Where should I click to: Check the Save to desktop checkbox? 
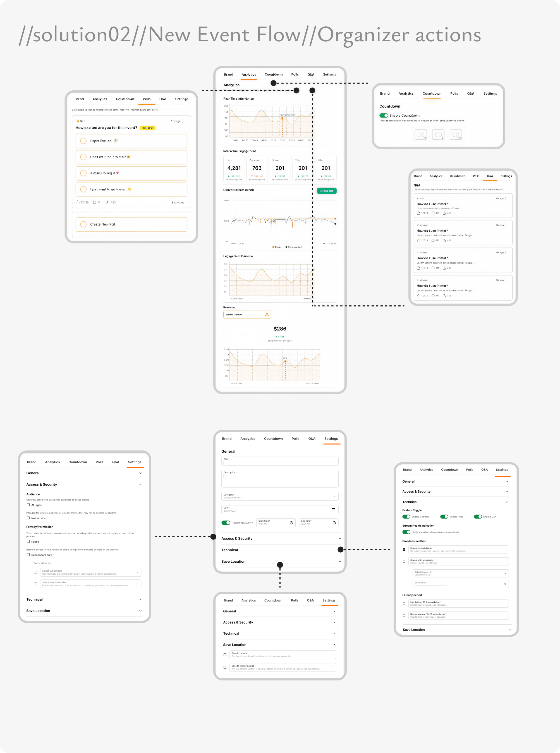(225, 654)
